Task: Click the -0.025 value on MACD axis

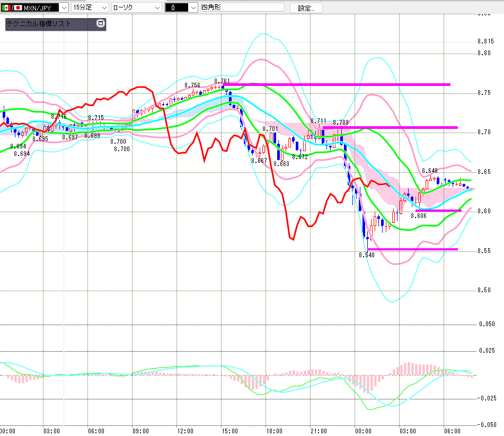Action: pos(486,398)
